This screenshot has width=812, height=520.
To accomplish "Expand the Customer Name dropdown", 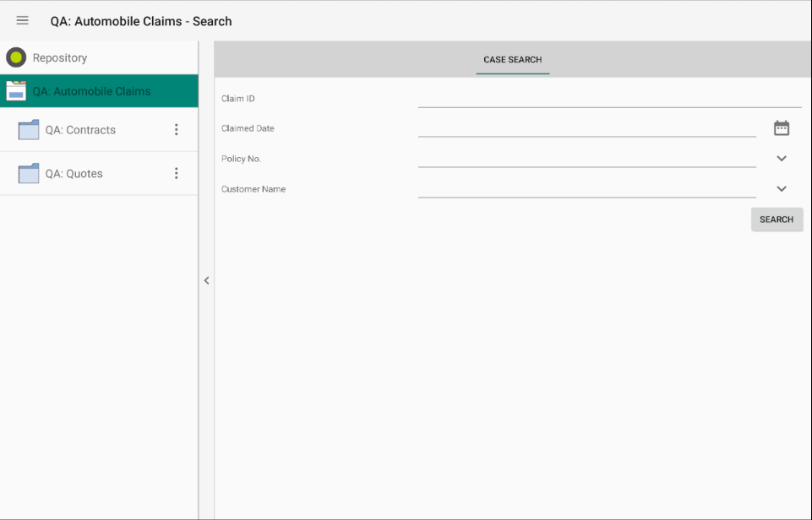I will click(781, 188).
